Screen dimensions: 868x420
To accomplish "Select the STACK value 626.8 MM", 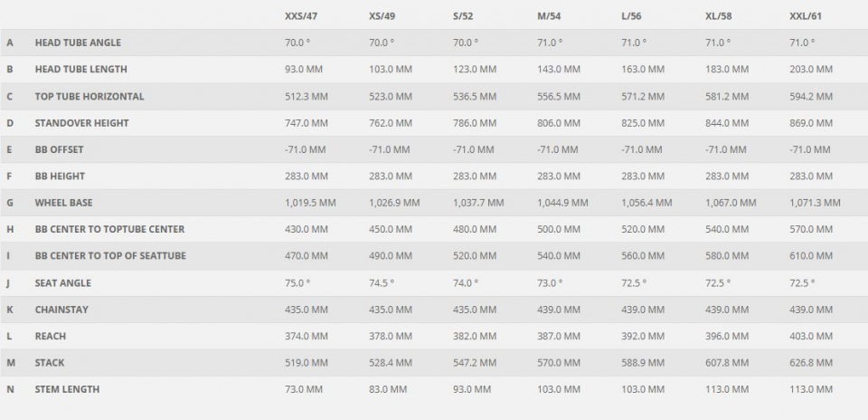I will [x=811, y=363].
